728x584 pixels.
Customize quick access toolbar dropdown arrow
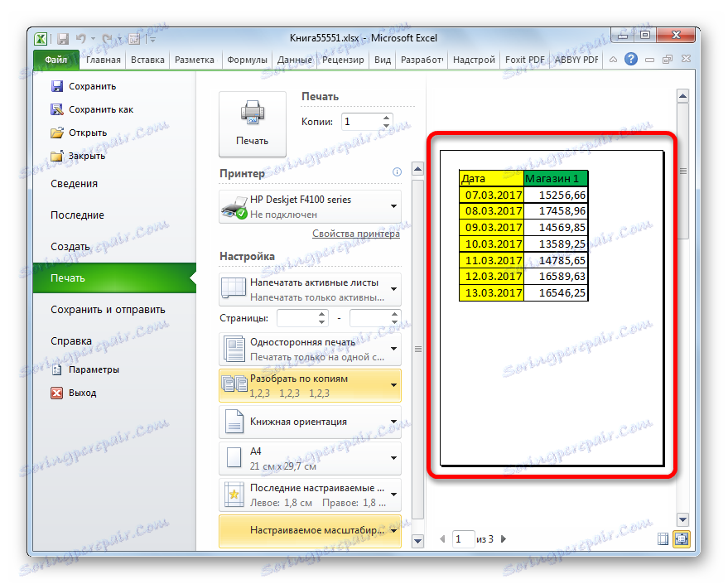[152, 40]
